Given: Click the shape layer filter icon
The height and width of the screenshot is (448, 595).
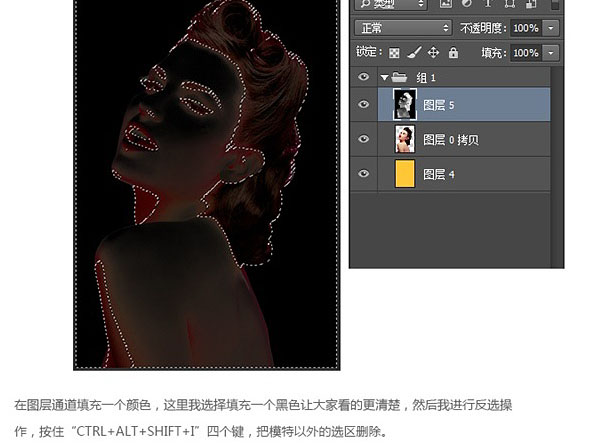Looking at the screenshot, I should [x=510, y=3].
